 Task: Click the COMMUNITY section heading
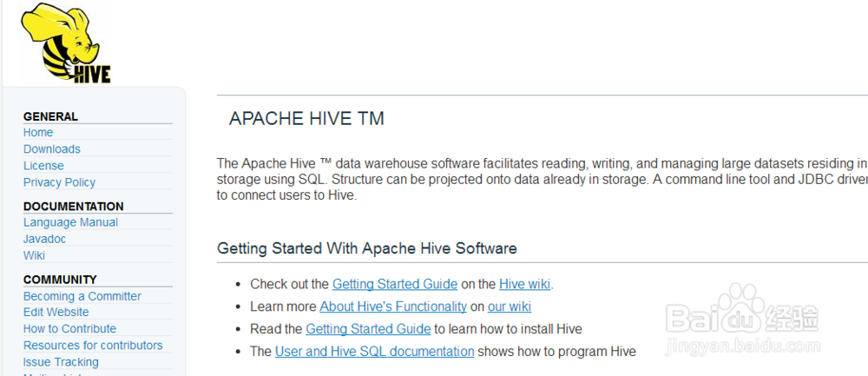60,280
